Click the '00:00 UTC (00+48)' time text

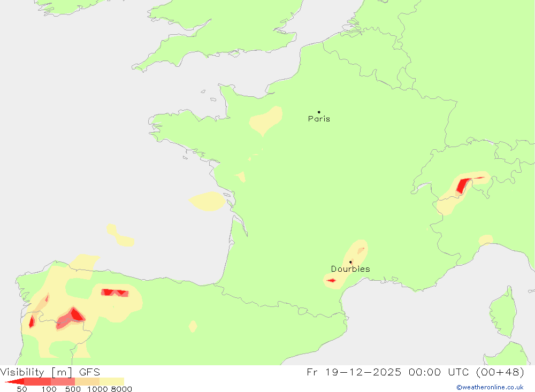click(466, 372)
